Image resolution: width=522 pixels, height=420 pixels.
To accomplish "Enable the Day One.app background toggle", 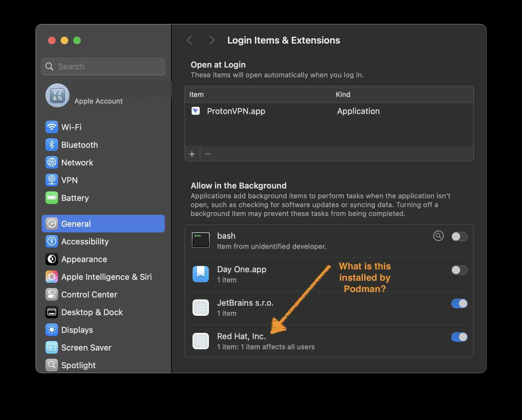I will tap(460, 270).
